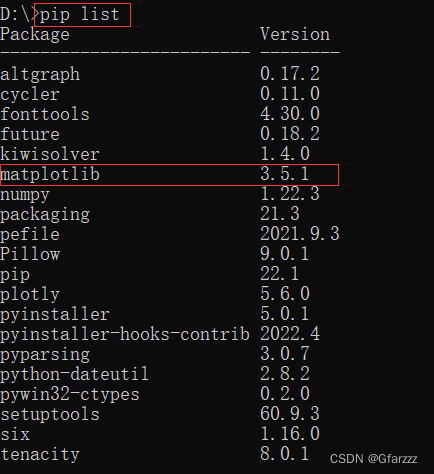
Task: Click Pillow version 9.0.1
Action: point(285,254)
